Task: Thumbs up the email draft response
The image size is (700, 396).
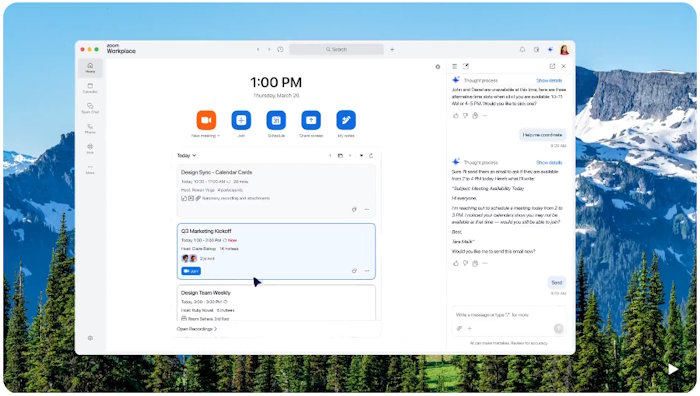Action: pyautogui.click(x=456, y=263)
